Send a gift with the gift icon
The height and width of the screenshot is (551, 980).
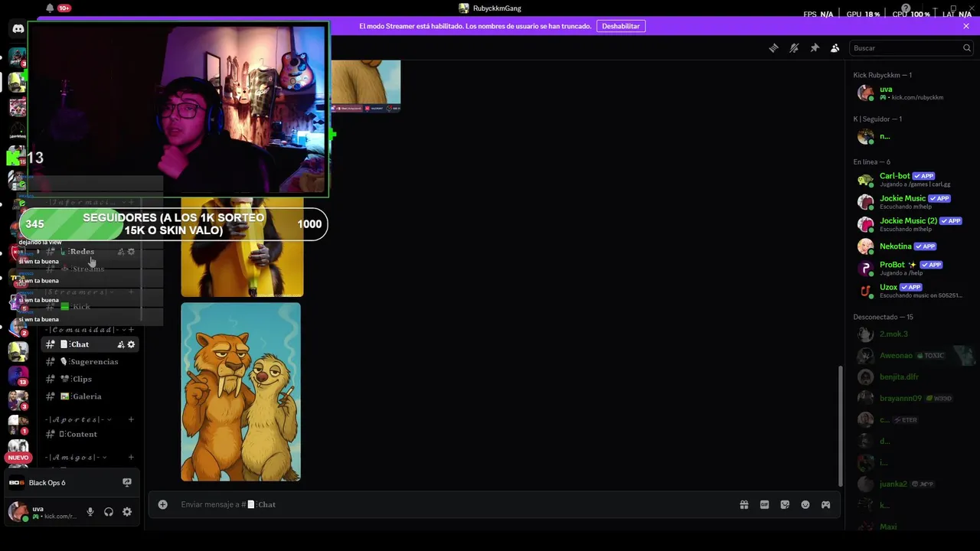(x=743, y=504)
